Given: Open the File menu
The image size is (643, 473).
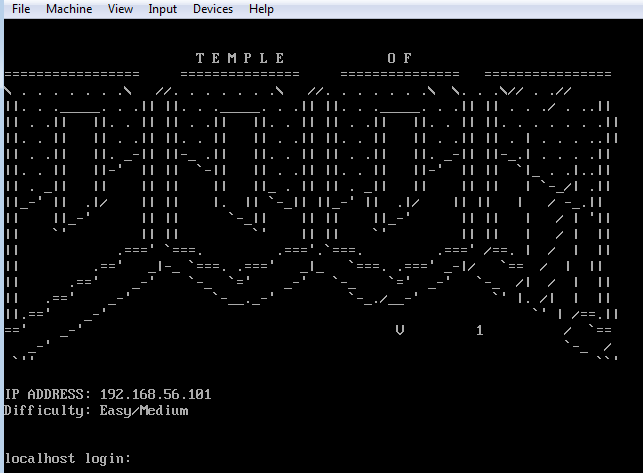Looking at the screenshot, I should click(x=21, y=9).
